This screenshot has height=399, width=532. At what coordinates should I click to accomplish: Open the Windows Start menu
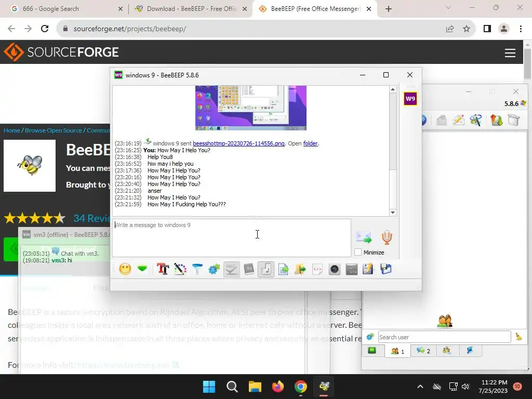coord(209,387)
